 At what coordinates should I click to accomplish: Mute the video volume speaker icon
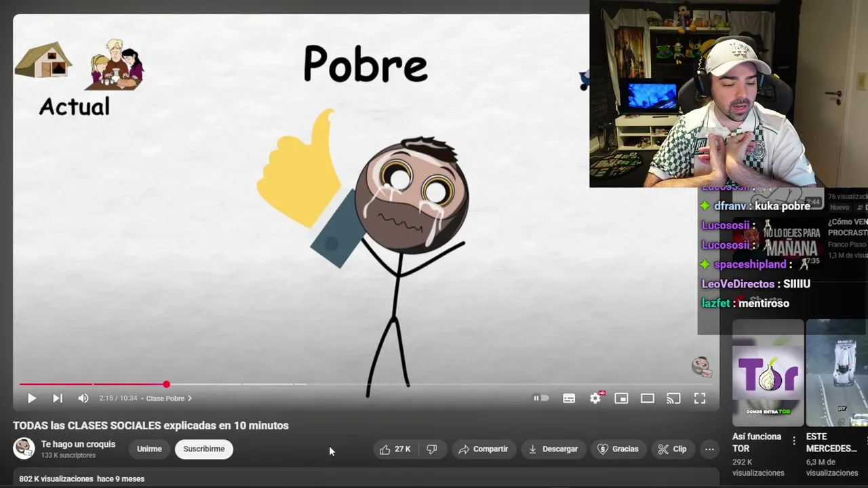tap(83, 399)
